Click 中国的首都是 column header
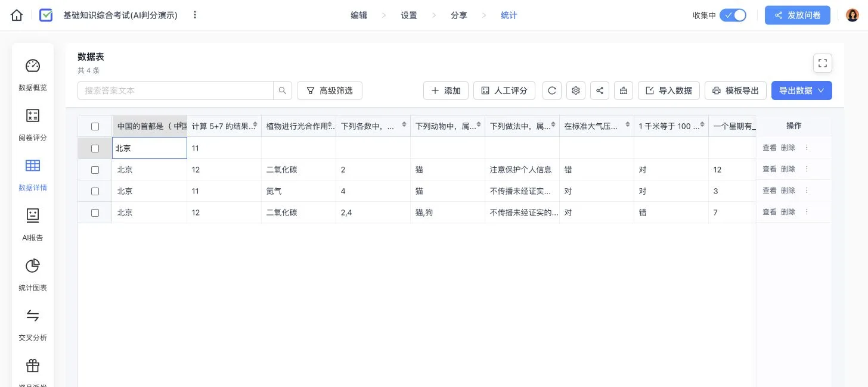868x387 pixels. [150, 126]
